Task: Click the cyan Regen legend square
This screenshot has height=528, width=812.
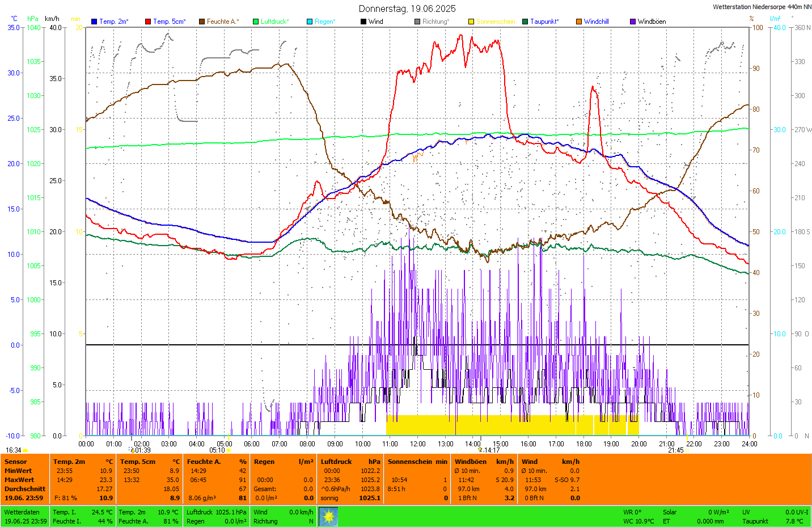Action: (310, 22)
